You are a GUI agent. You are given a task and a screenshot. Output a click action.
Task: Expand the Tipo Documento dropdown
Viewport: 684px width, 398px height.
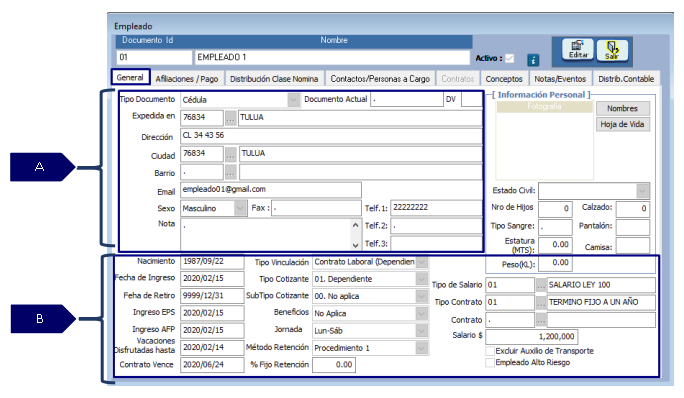pos(294,100)
